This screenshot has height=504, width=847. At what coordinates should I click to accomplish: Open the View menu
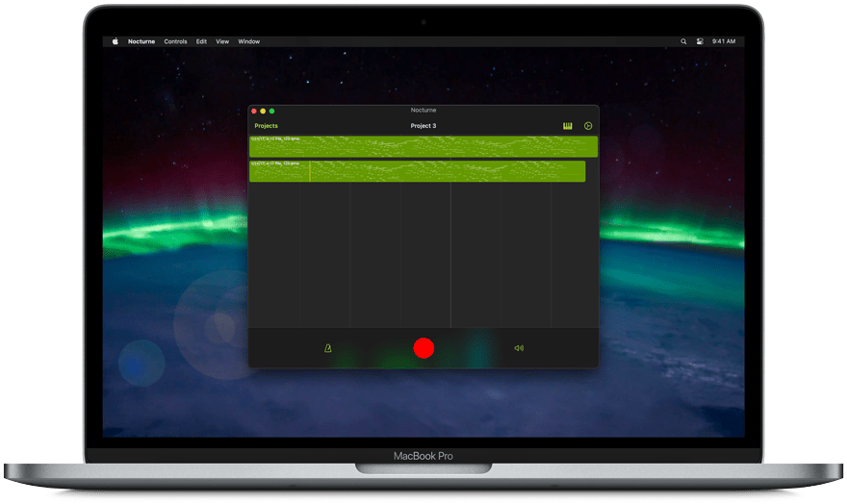tap(222, 41)
